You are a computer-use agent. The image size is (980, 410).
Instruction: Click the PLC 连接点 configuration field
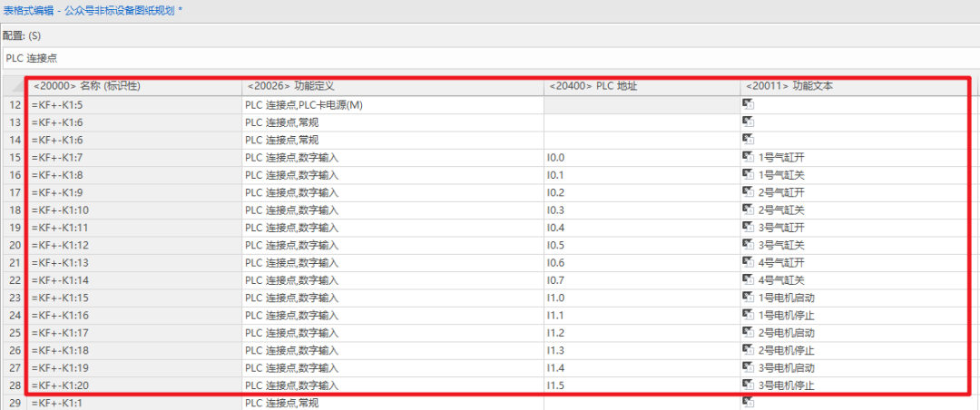pyautogui.click(x=491, y=58)
